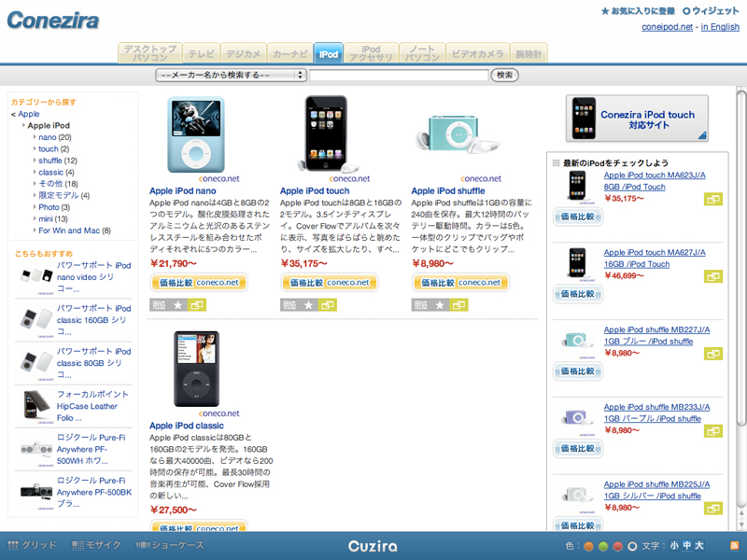Click new window icon beside iPod touch MA627J/A
747x560 pixels.
point(713,276)
